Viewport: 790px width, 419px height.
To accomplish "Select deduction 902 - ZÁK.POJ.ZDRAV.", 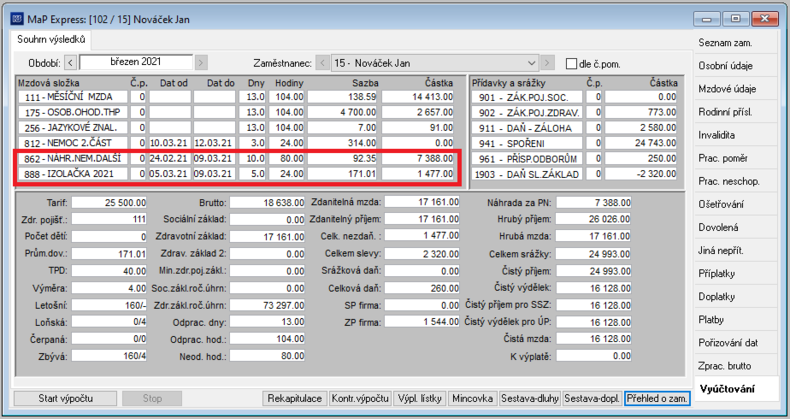I will tap(574, 112).
